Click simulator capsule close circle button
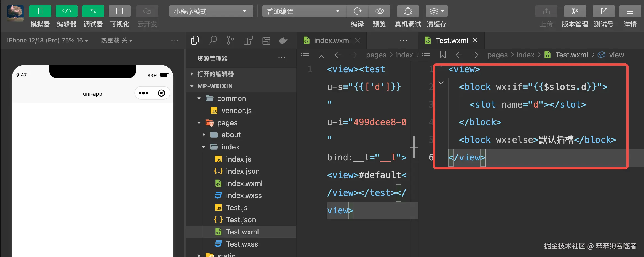Viewport: 644px width, 257px height. [162, 93]
